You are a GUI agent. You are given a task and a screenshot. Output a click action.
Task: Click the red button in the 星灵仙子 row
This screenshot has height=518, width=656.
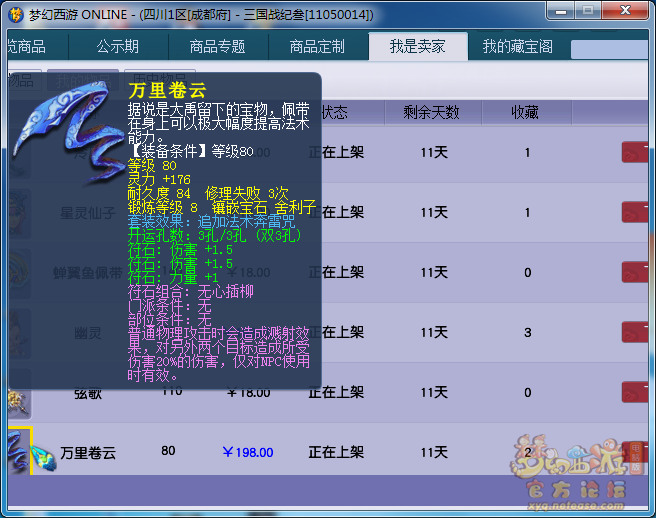(635, 212)
